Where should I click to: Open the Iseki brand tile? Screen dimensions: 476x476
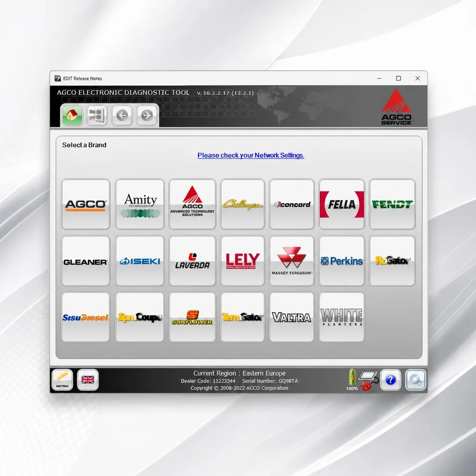[x=139, y=261]
